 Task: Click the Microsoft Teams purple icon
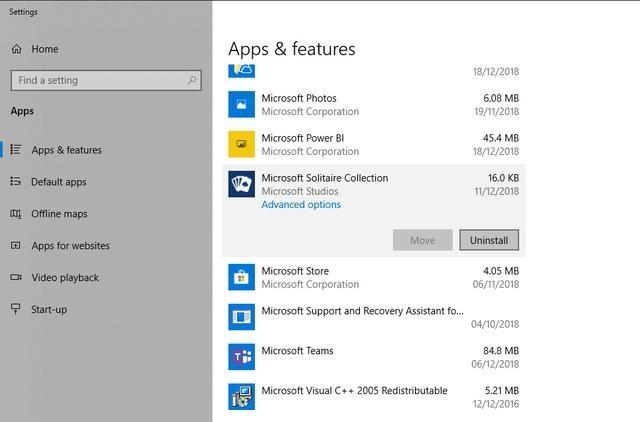click(242, 357)
